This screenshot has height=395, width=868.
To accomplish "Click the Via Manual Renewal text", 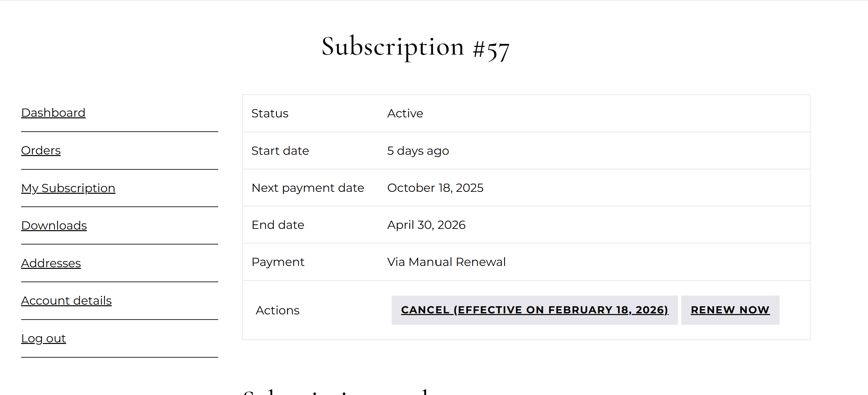I will click(x=446, y=262).
